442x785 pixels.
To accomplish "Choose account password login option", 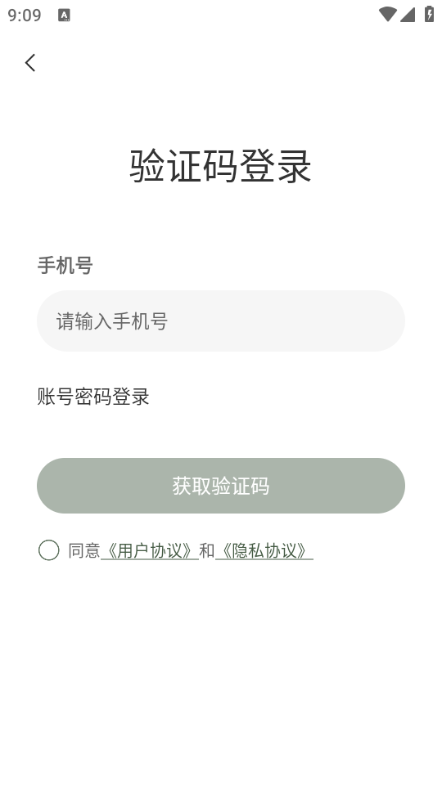I will point(93,397).
